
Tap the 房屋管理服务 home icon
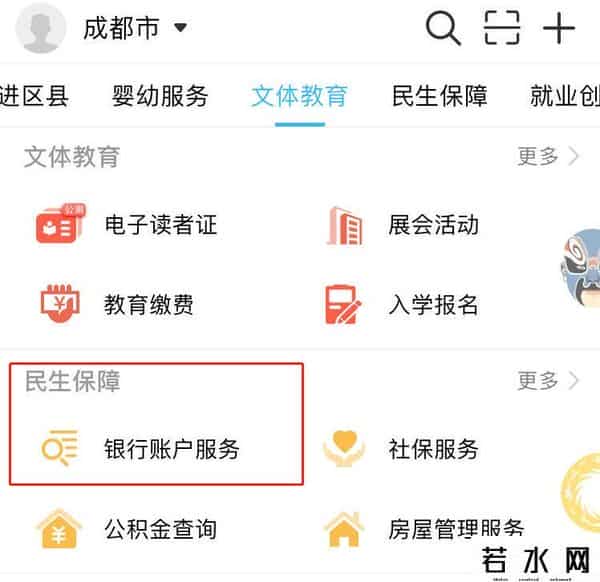[344, 529]
